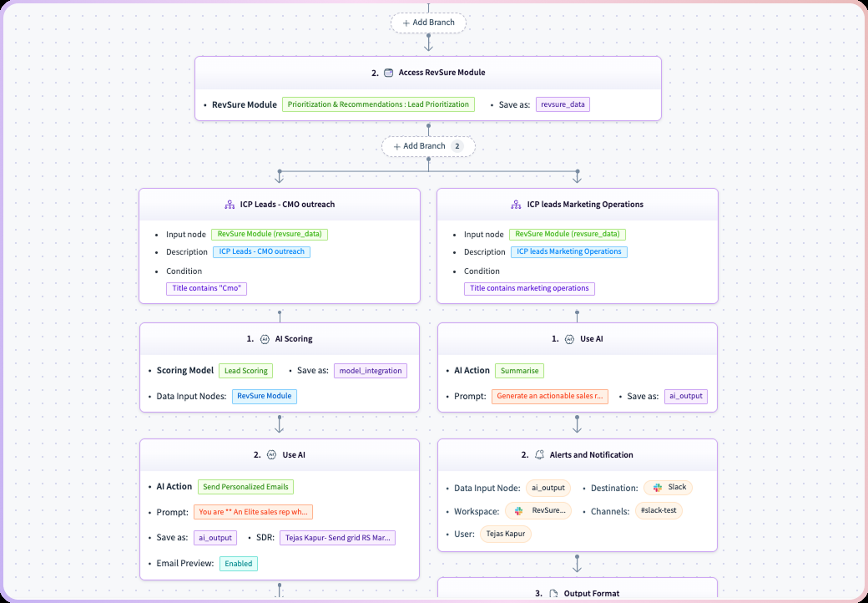Click the Prioritization & Recommendations : Lead Prioritization tag
Viewport: 868px width, 603px height.
click(x=378, y=104)
